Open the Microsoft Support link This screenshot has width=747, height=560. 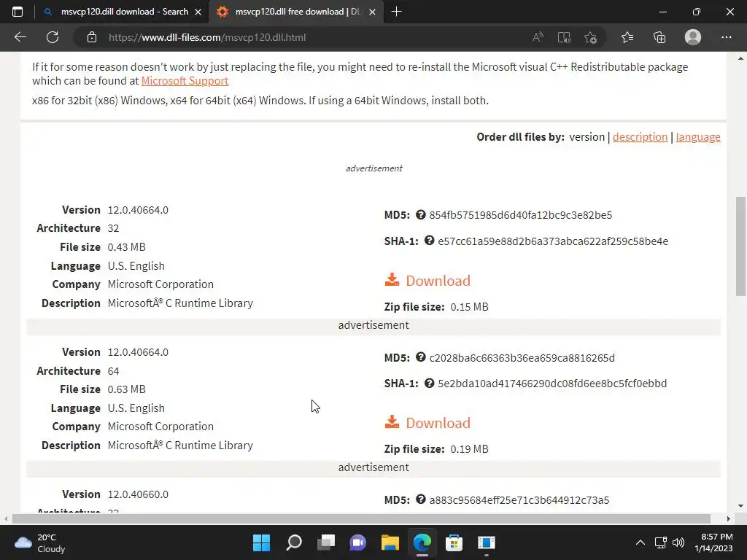(x=185, y=80)
